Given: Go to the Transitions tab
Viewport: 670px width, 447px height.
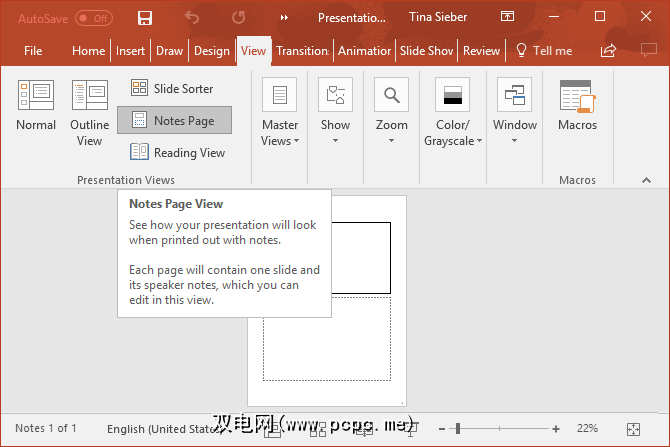Looking at the screenshot, I should click(303, 51).
